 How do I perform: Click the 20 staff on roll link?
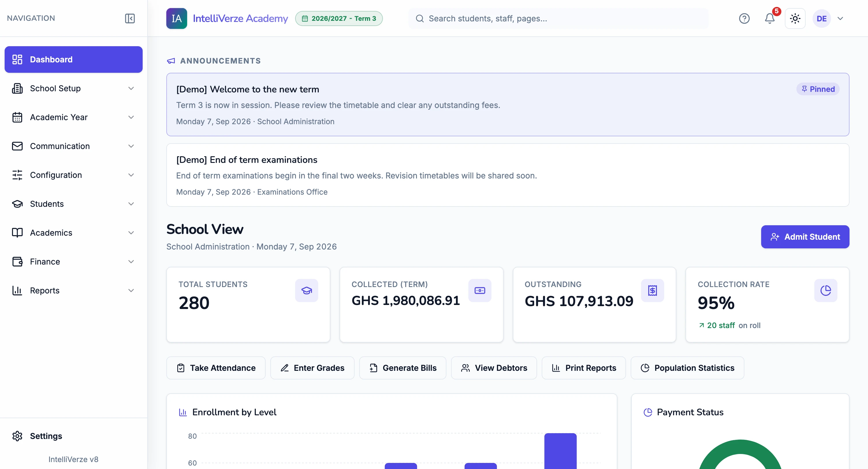point(729,325)
